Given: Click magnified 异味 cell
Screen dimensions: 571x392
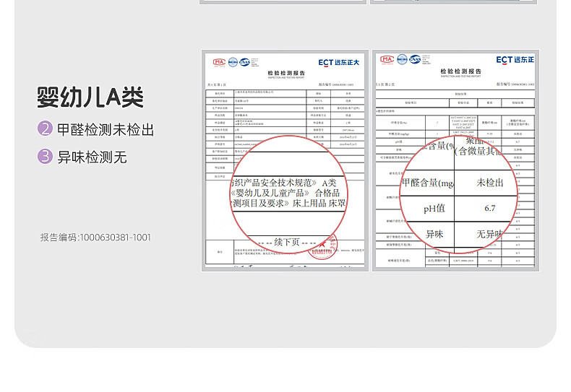Looking at the screenshot, I should (434, 235).
